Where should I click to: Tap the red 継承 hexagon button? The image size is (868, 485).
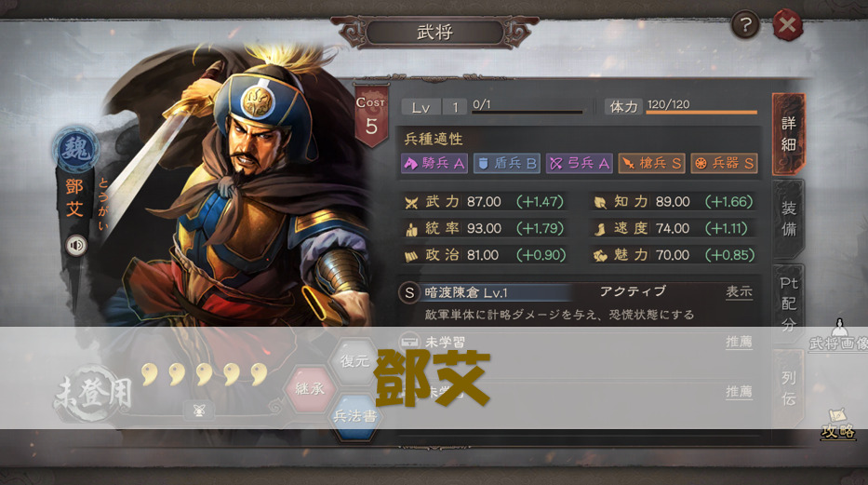[x=309, y=389]
